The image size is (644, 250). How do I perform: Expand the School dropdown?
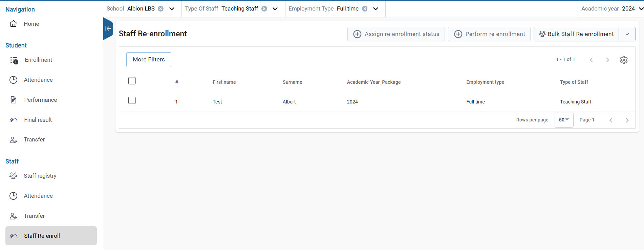coord(172,9)
